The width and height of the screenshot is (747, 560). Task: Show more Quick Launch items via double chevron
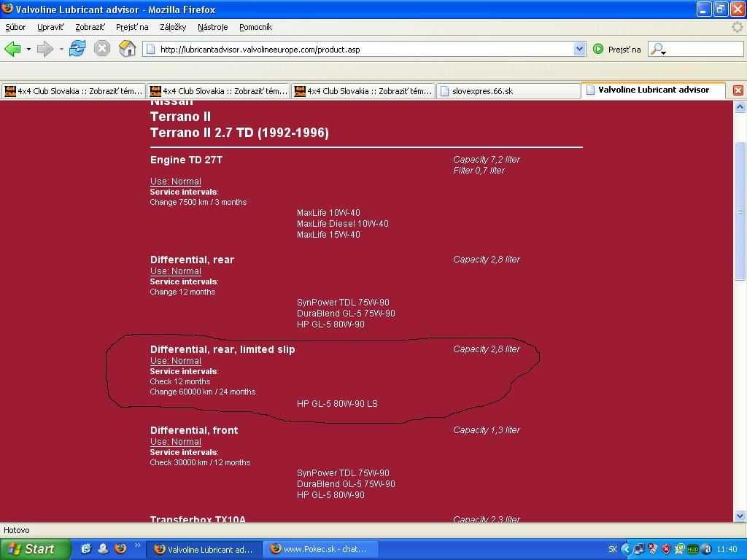(138, 545)
